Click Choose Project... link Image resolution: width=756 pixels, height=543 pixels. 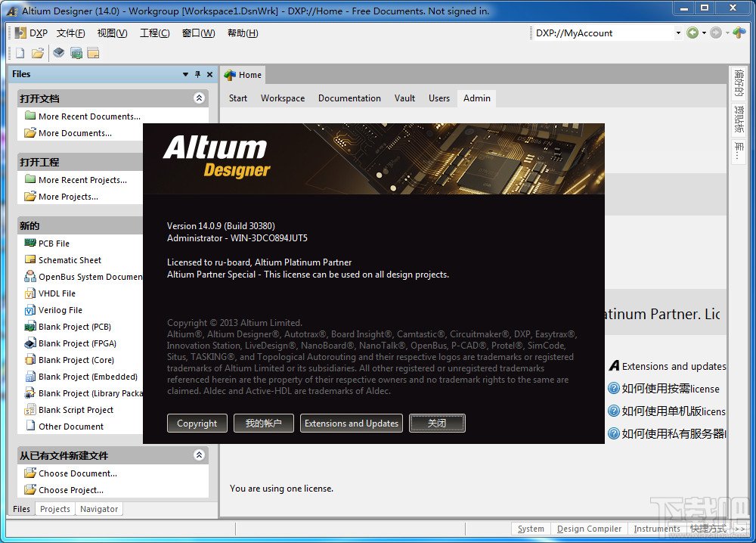pyautogui.click(x=70, y=490)
